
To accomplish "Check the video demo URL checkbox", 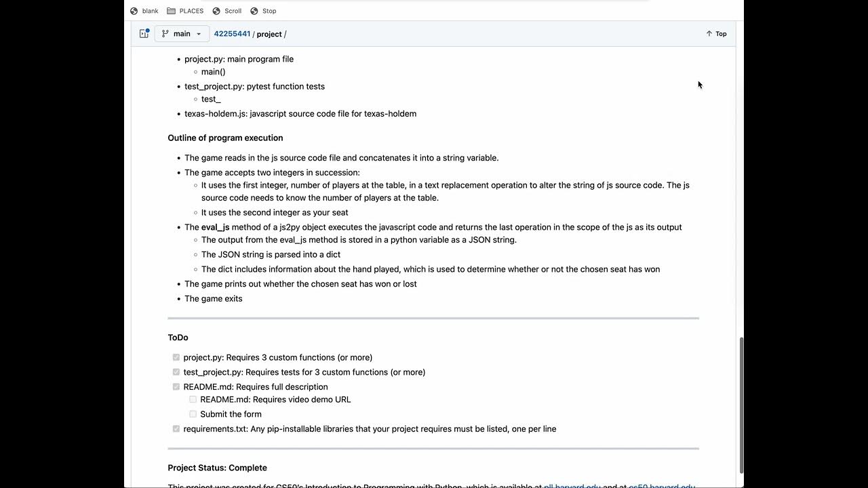I will point(193,399).
